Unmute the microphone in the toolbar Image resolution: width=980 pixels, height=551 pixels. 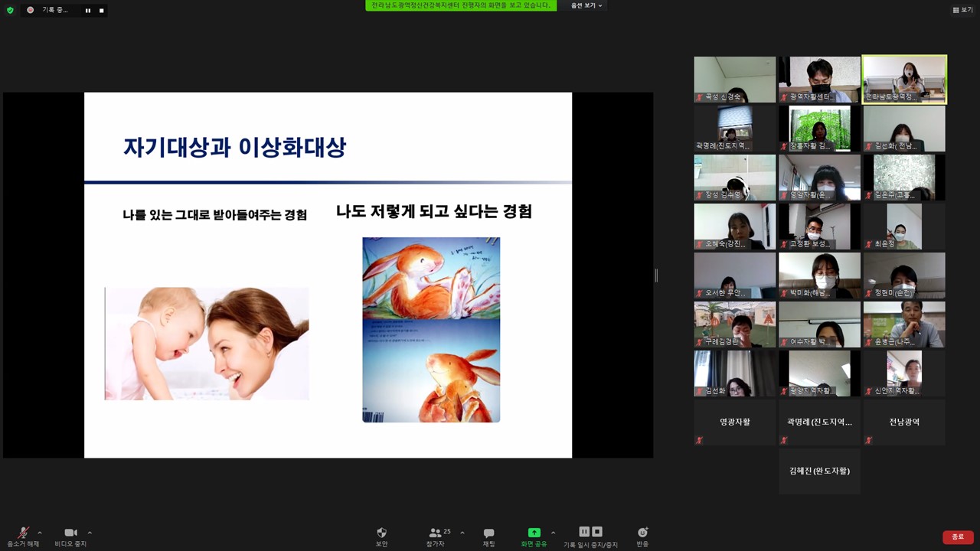[23, 533]
